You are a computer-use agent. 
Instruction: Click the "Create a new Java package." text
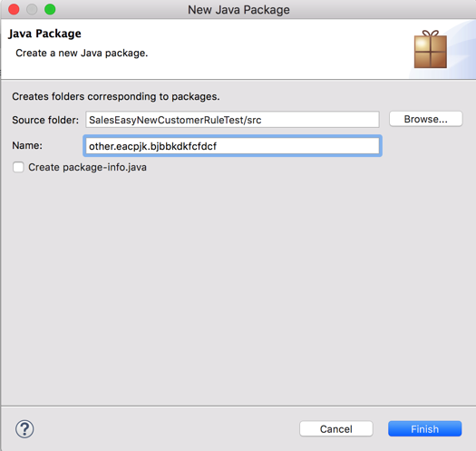point(82,54)
